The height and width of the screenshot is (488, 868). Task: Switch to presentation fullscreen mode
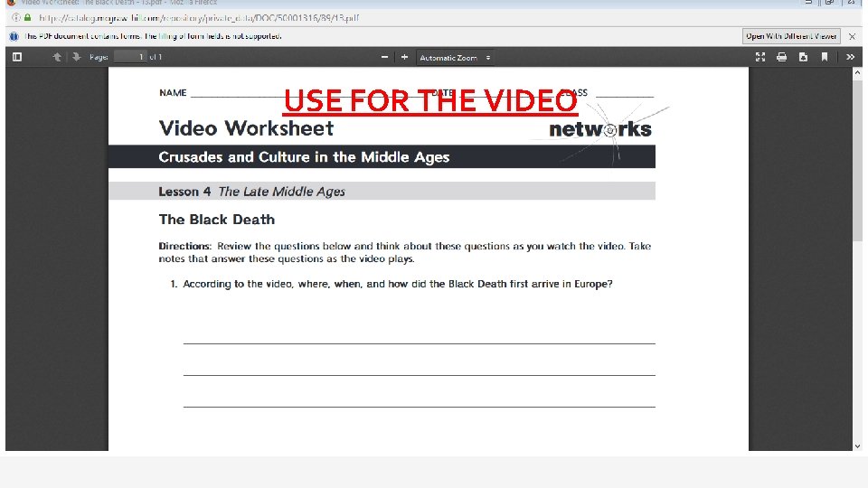coord(760,57)
